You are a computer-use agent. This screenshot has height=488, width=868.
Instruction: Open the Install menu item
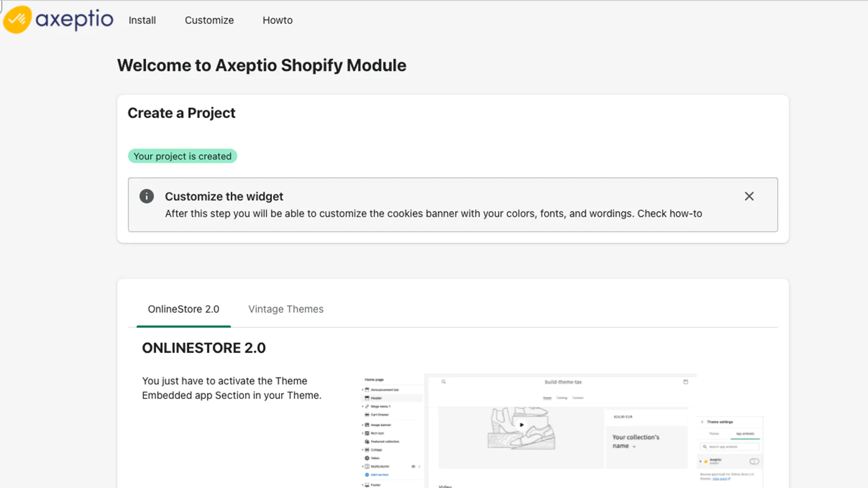pos(142,20)
